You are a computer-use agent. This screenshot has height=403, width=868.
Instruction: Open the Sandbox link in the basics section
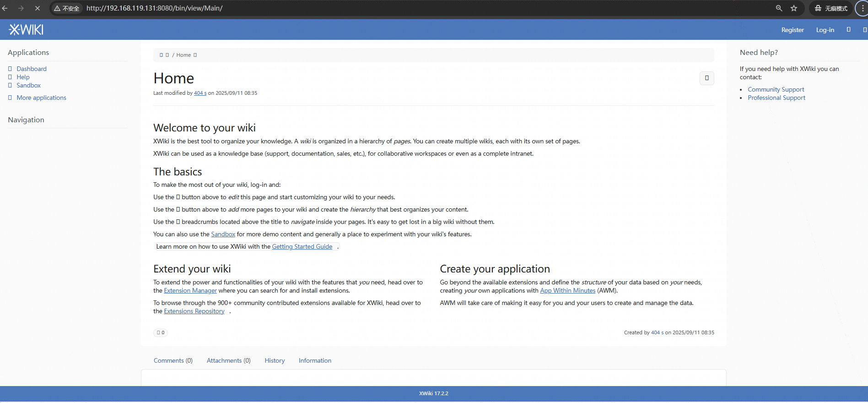[223, 234]
